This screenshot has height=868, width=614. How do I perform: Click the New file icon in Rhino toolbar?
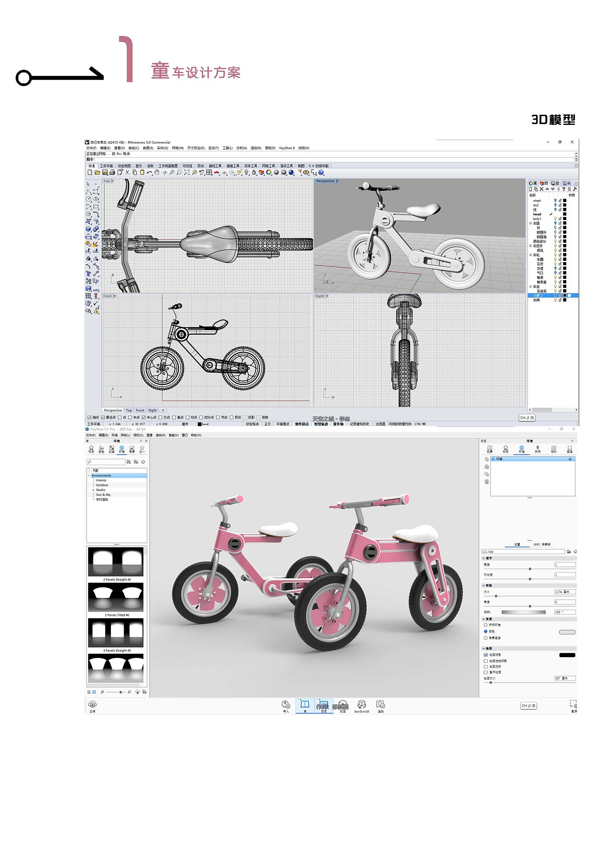(90, 172)
